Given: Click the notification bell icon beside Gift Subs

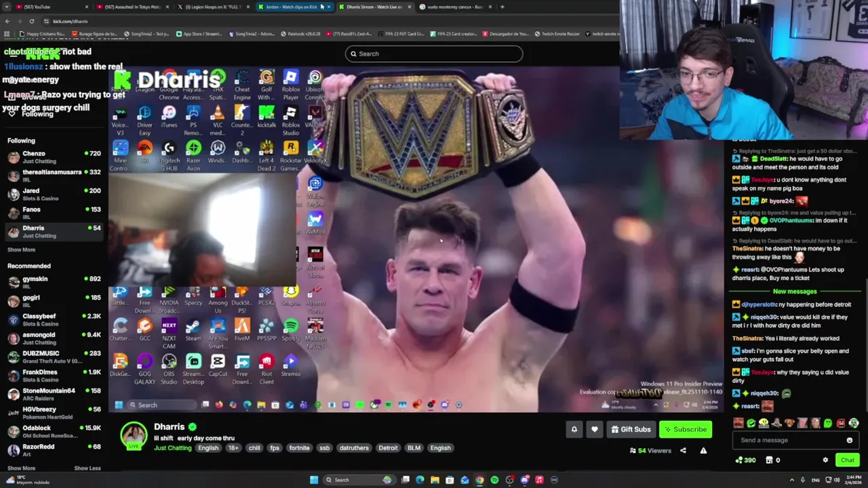Looking at the screenshot, I should 574,429.
